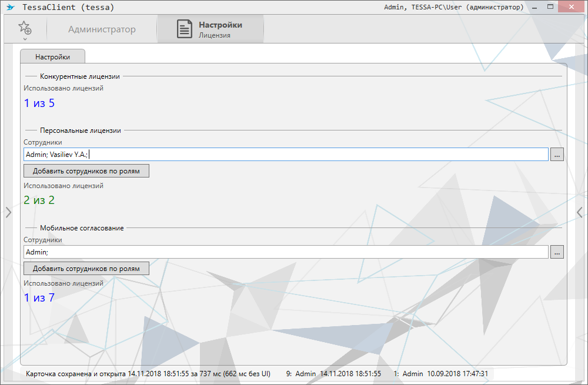The width and height of the screenshot is (588, 385).
Task: Click the personal licenses Сотрудники field
Action: [x=286, y=154]
